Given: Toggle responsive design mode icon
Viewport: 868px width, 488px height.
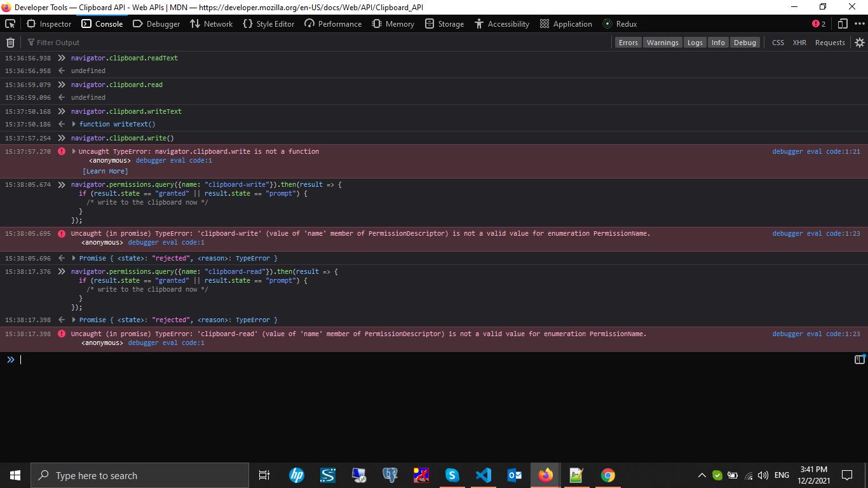Looking at the screenshot, I should tap(843, 24).
